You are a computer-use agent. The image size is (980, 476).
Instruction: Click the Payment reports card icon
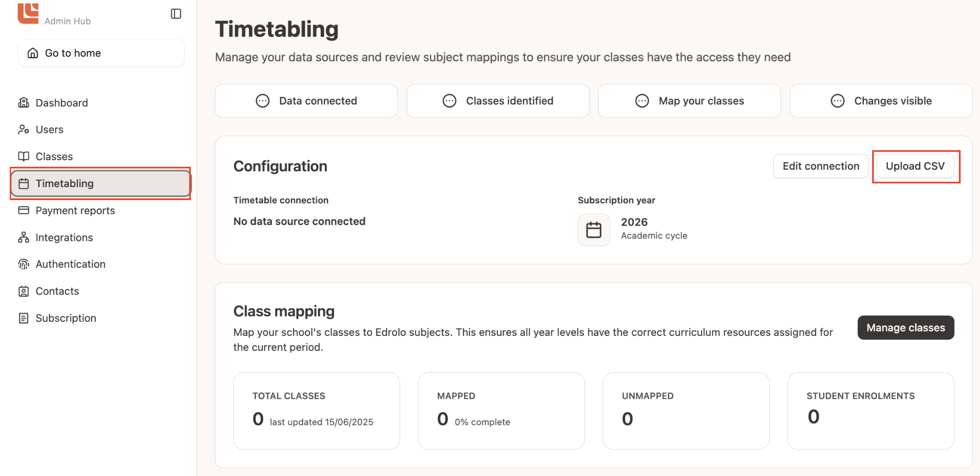[23, 210]
